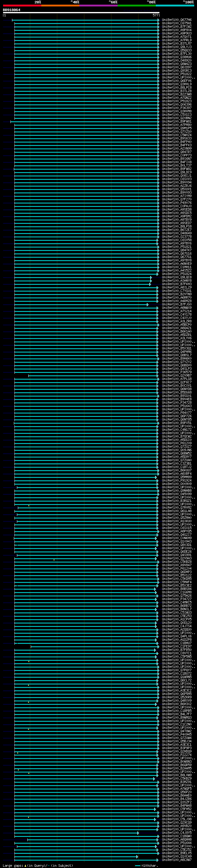
Task: Select the query name BB918064
Action: pos(11,10)
